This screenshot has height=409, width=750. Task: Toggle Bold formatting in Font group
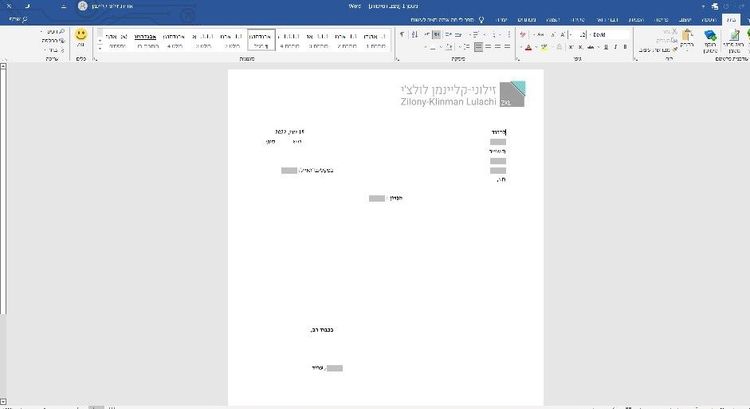(625, 47)
